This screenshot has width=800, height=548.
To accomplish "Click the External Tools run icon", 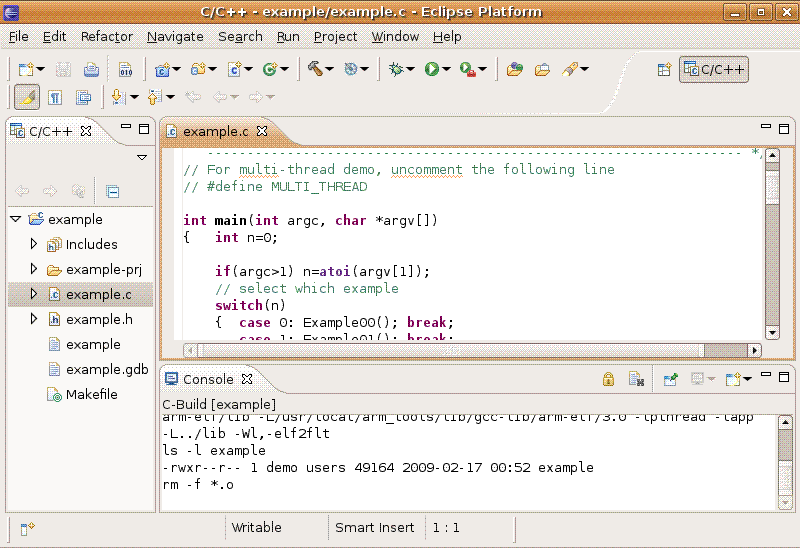I will [x=467, y=69].
